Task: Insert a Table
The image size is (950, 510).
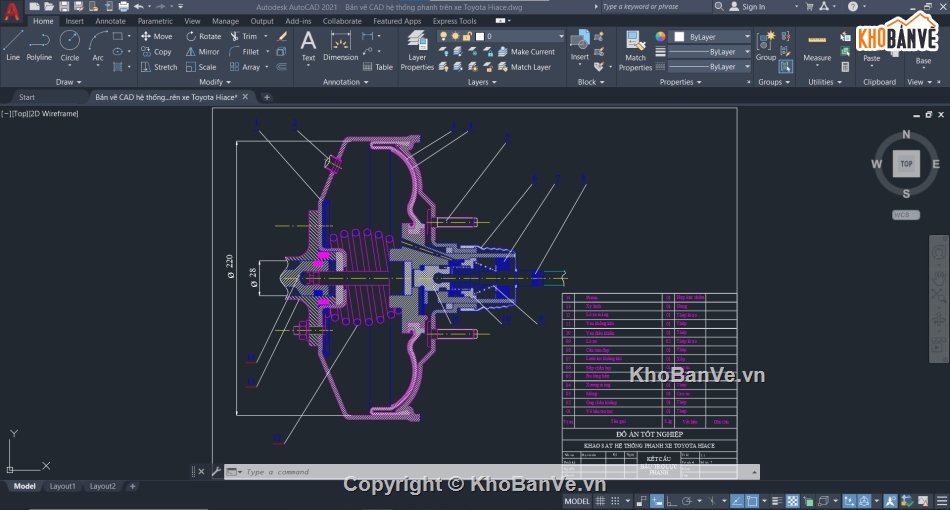Action: (377, 67)
